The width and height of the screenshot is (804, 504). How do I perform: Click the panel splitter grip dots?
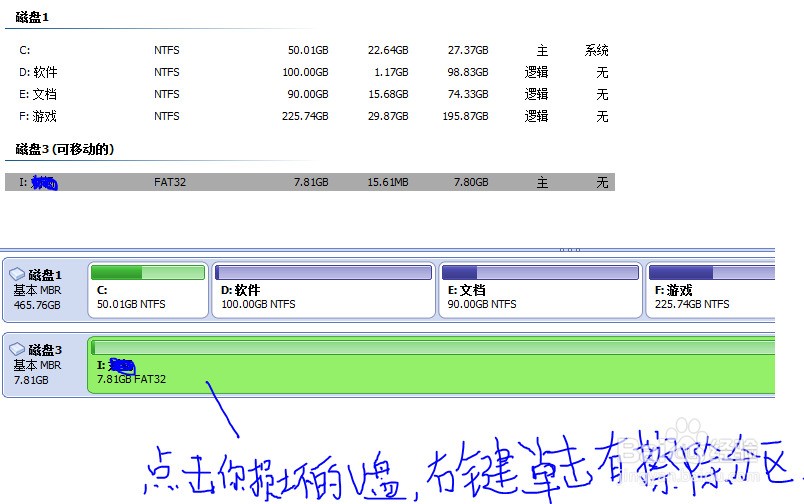(570, 250)
